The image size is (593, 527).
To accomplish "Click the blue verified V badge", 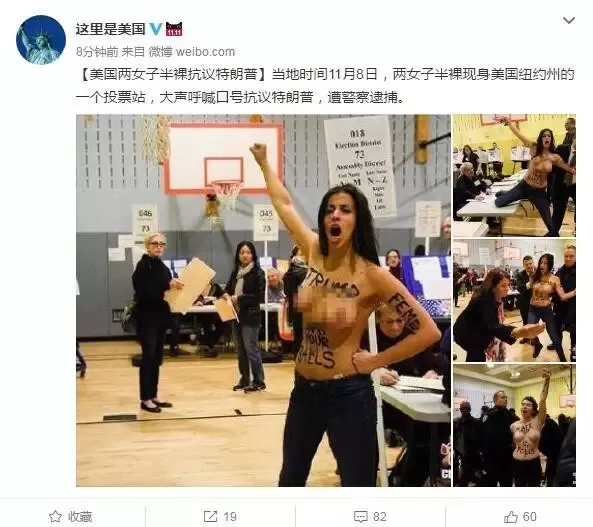I will (155, 29).
